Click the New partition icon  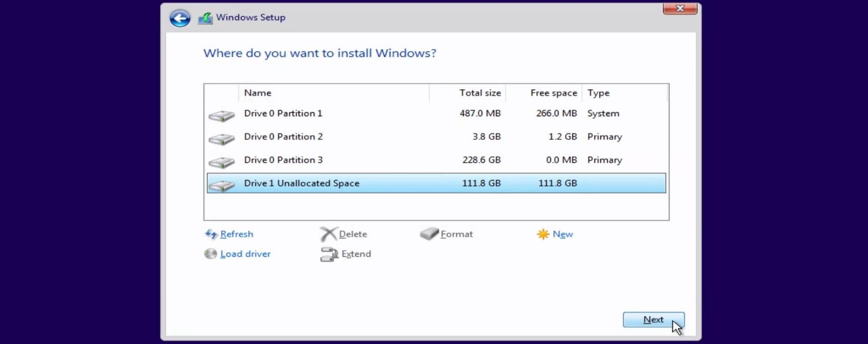[543, 233]
